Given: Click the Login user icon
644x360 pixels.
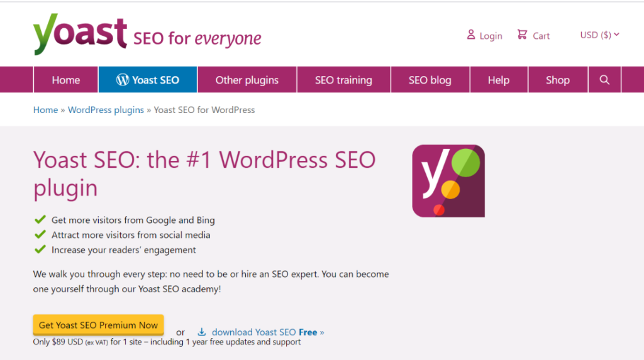Looking at the screenshot, I should [x=470, y=35].
